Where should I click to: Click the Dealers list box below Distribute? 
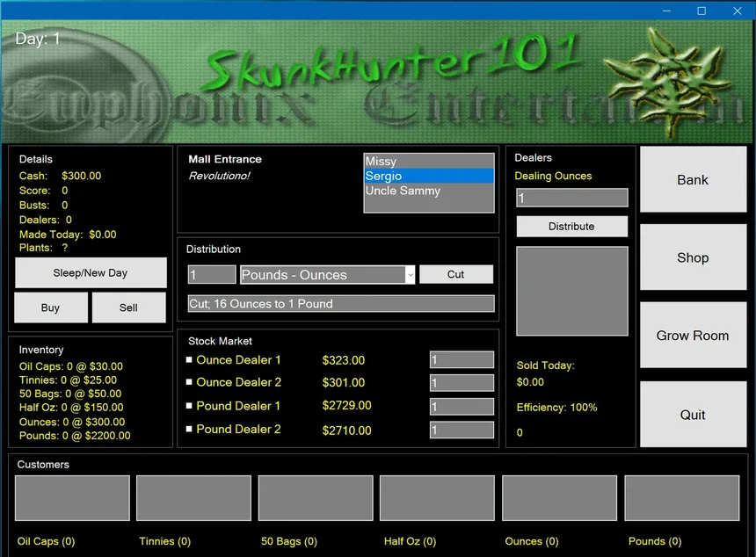tap(571, 291)
